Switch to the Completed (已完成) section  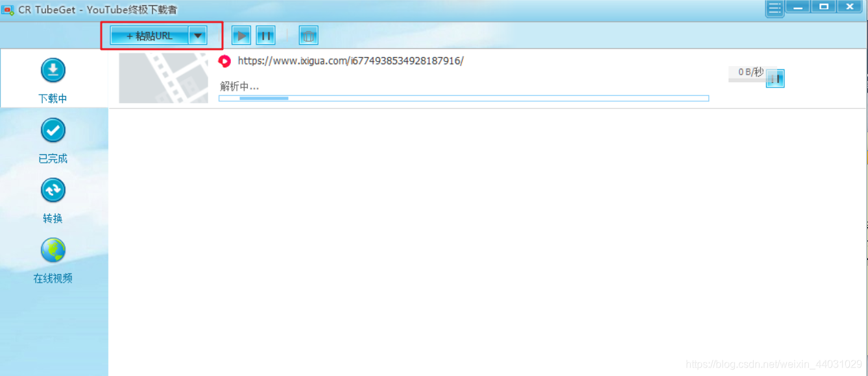[53, 141]
